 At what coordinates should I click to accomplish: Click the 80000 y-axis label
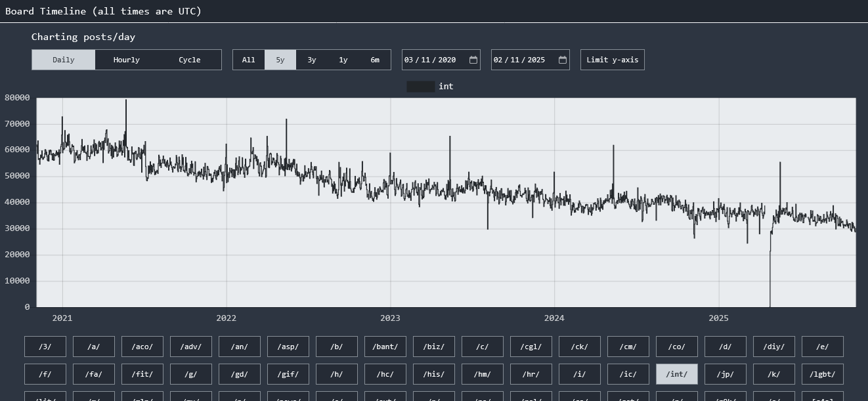17,98
